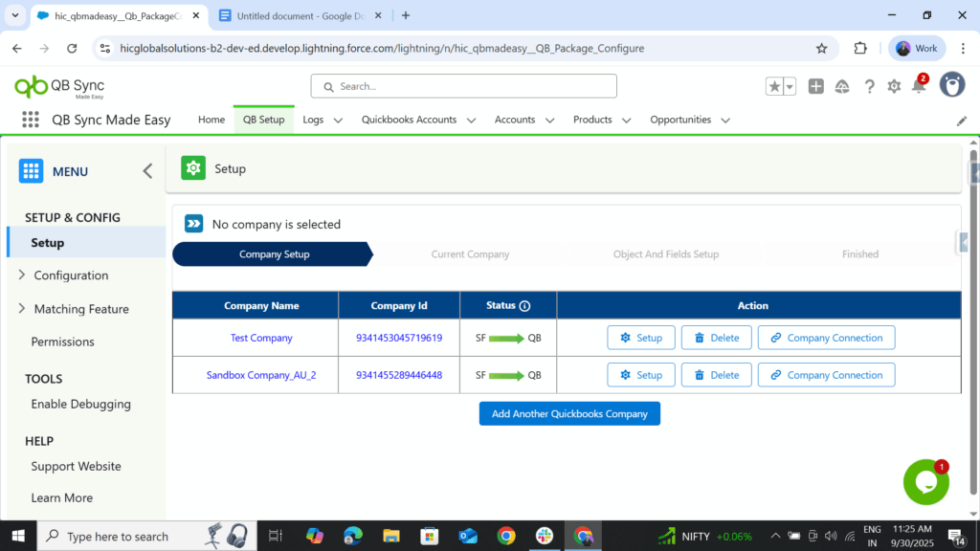Select Enable Debugging under Tools
The height and width of the screenshot is (551, 980).
(80, 404)
